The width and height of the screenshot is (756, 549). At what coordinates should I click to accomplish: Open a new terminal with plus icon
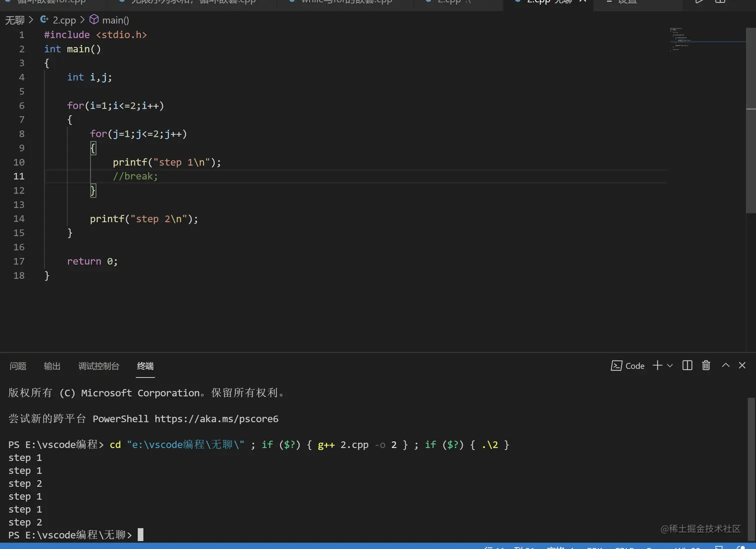click(x=657, y=365)
